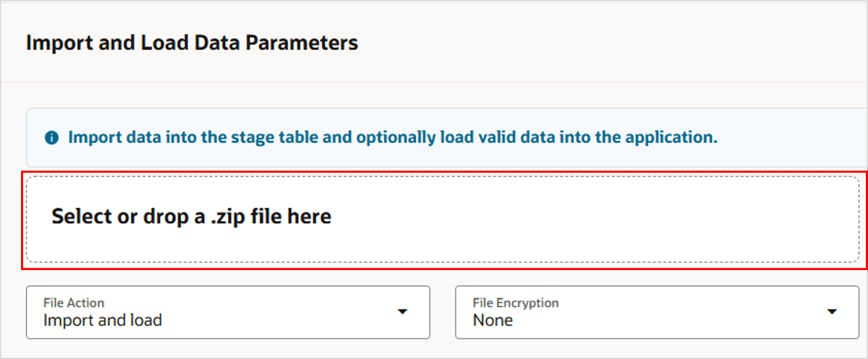Click 'Import data' at the info message start
The image size is (868, 359).
115,137
